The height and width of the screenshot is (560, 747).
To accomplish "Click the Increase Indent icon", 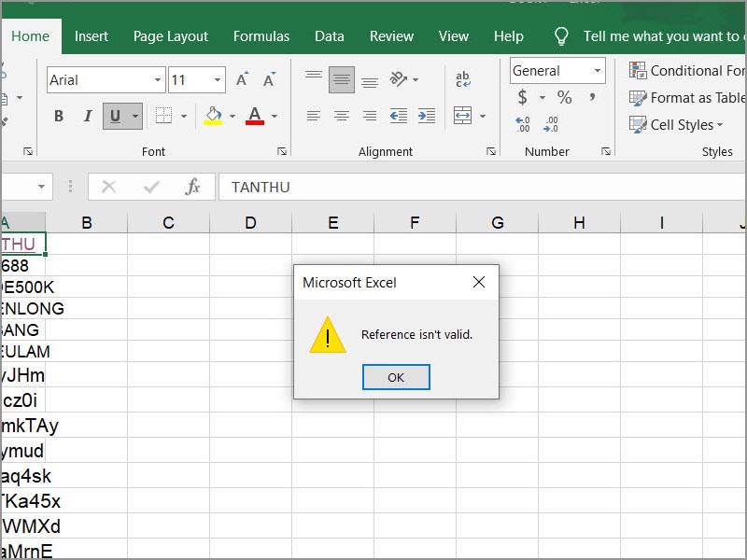I will pyautogui.click(x=427, y=116).
